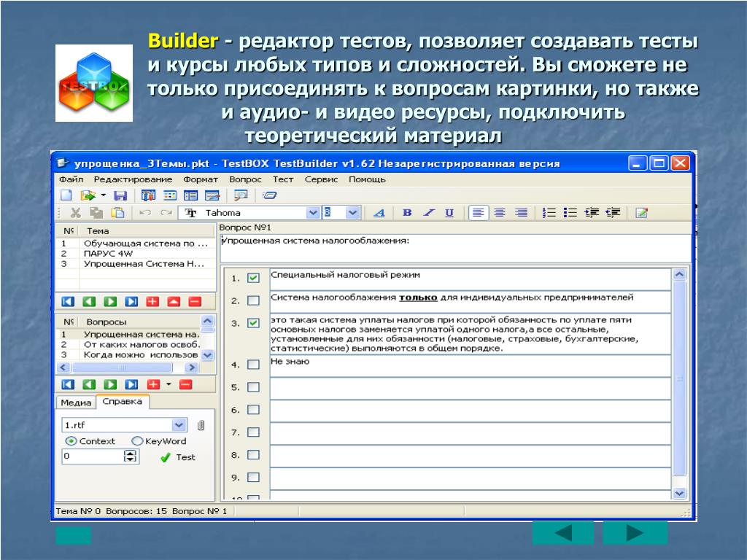Image resolution: width=747 pixels, height=560 pixels.
Task: Open the Редактирование menu
Action: (133, 179)
